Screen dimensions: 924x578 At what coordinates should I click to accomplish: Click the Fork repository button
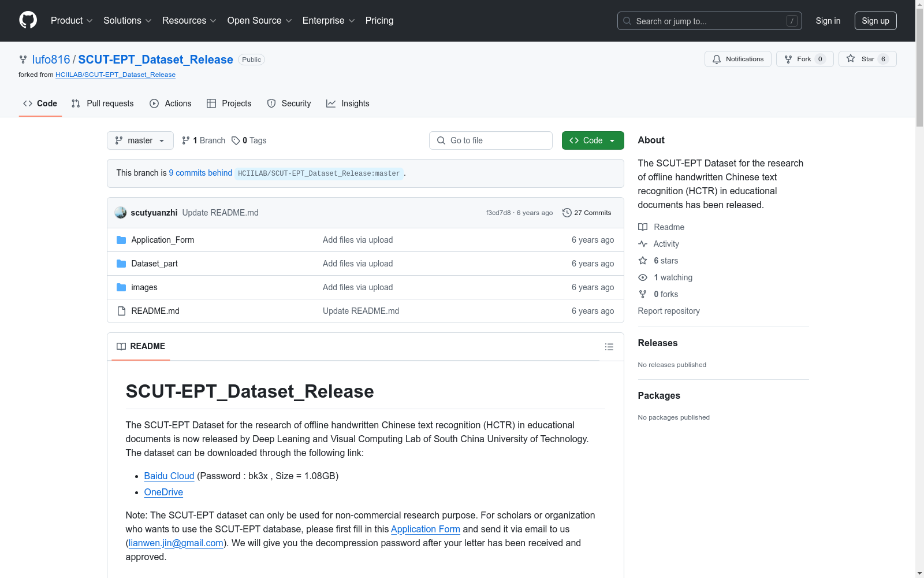pos(804,59)
